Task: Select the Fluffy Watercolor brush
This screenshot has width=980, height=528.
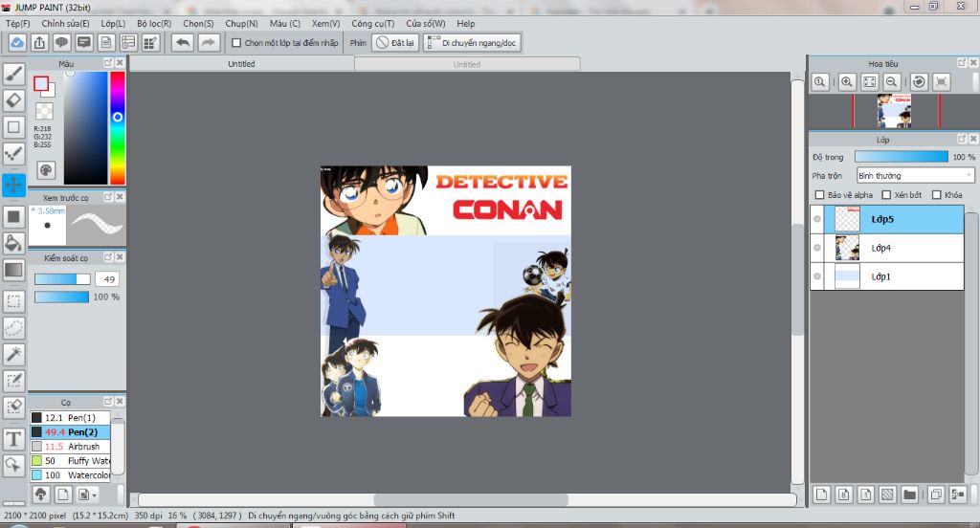Action: point(70,460)
